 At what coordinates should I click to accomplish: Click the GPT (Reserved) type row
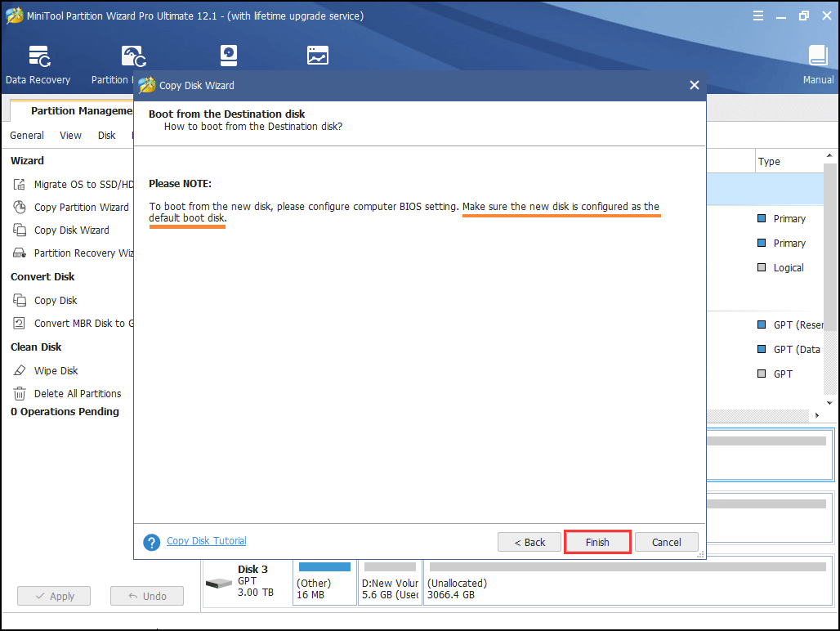[790, 324]
